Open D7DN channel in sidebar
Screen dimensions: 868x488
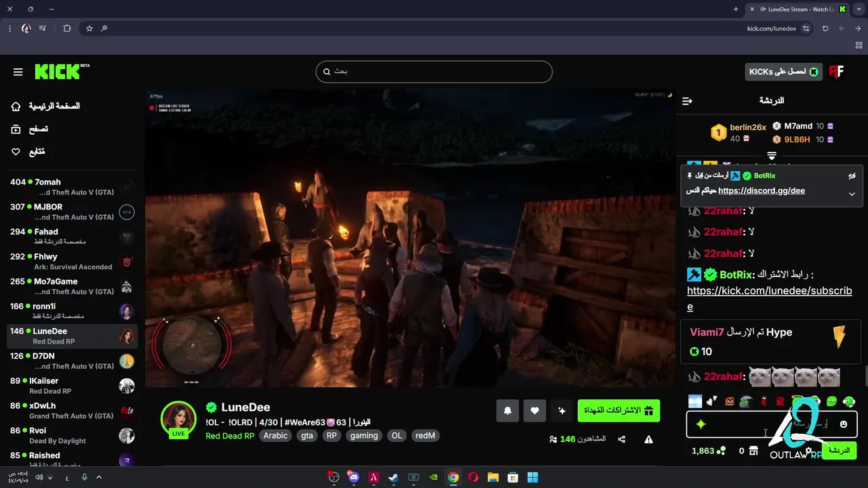pos(71,361)
